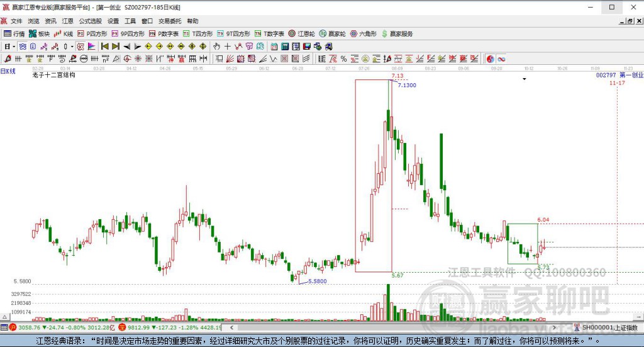The width and height of the screenshot is (644, 347).
Task: Open 赢家服务 with dollar icon
Action: coord(397,34)
